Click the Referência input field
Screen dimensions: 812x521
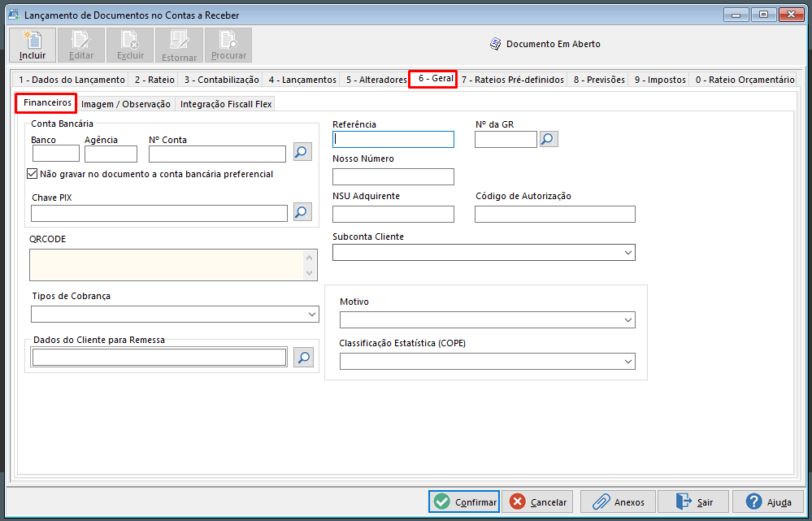pyautogui.click(x=393, y=139)
